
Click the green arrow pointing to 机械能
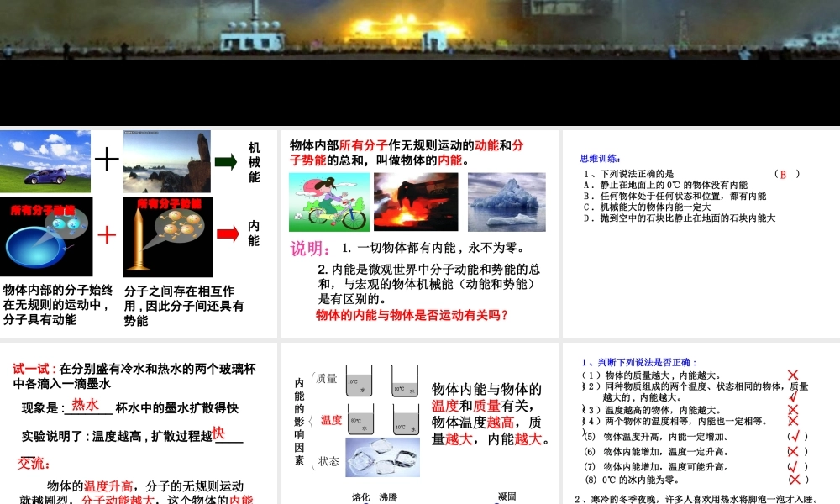pos(226,162)
